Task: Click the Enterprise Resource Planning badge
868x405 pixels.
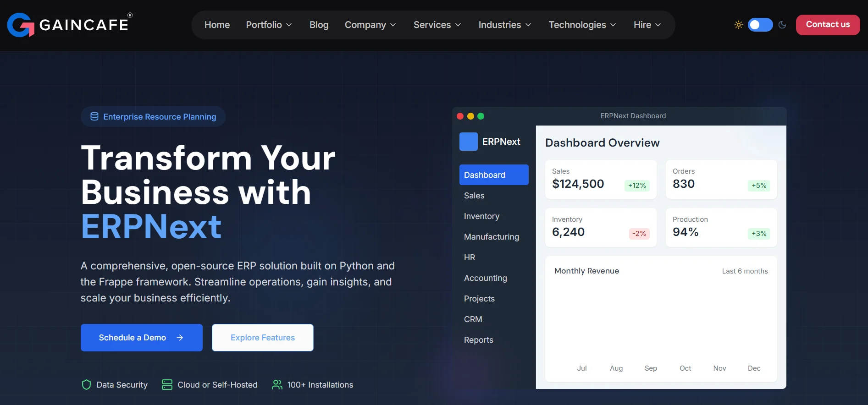Action: point(153,117)
